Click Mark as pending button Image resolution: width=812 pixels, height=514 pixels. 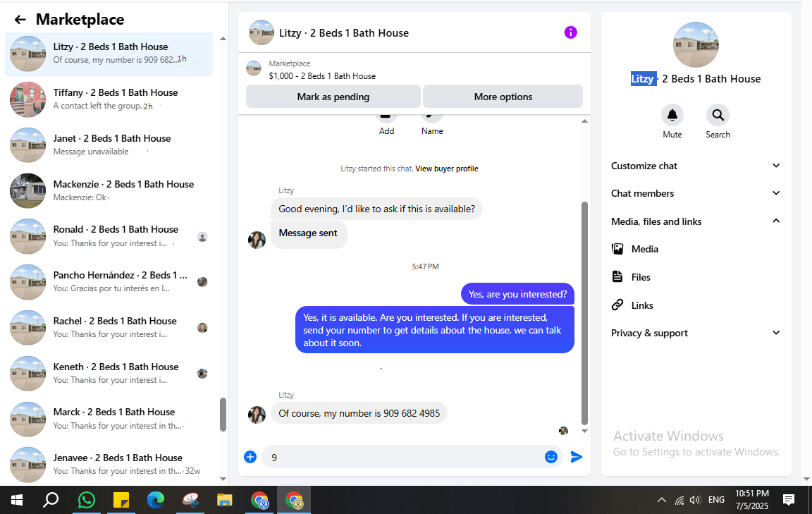click(x=333, y=97)
